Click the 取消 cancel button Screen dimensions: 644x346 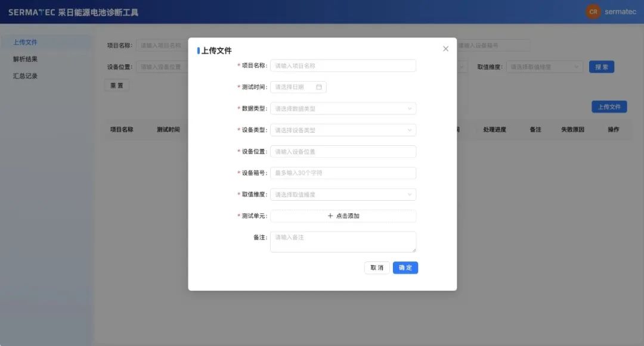(377, 268)
